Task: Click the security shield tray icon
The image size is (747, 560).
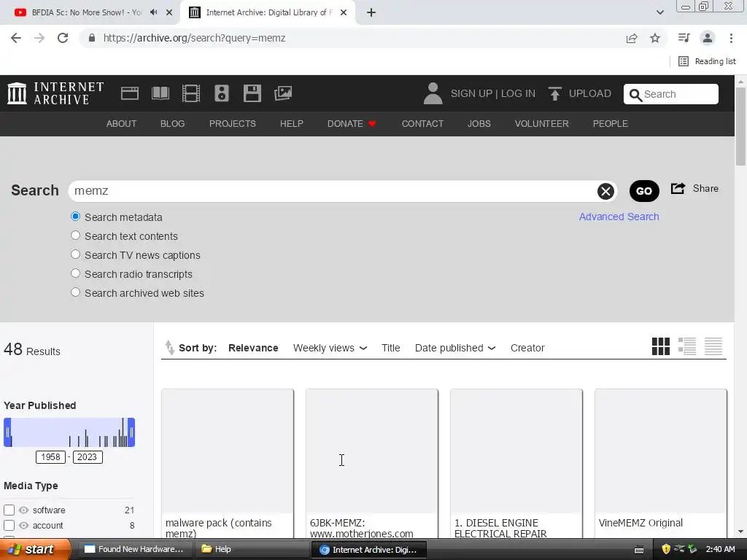Action: [x=666, y=549]
